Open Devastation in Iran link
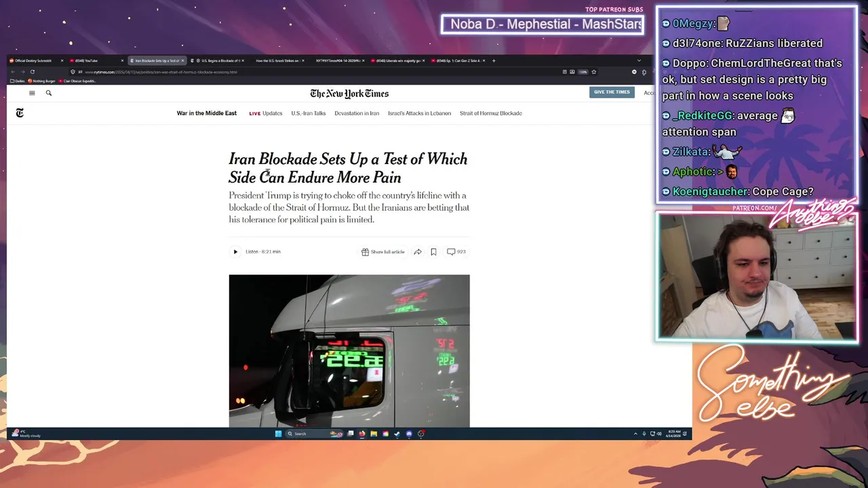The image size is (868, 488). (357, 113)
